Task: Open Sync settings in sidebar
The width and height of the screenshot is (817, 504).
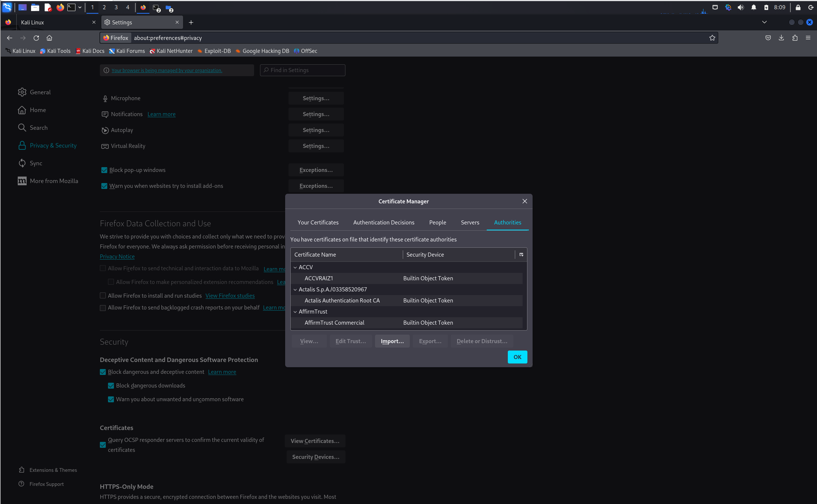Action: 30,163
